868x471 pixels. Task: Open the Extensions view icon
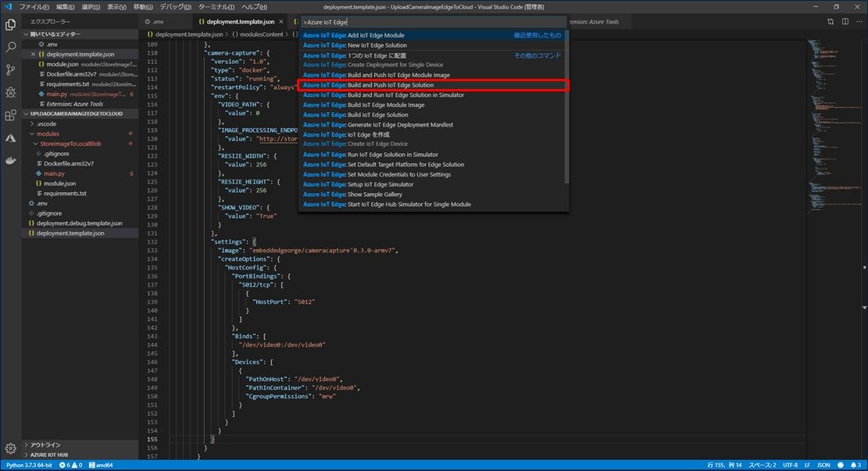point(10,116)
